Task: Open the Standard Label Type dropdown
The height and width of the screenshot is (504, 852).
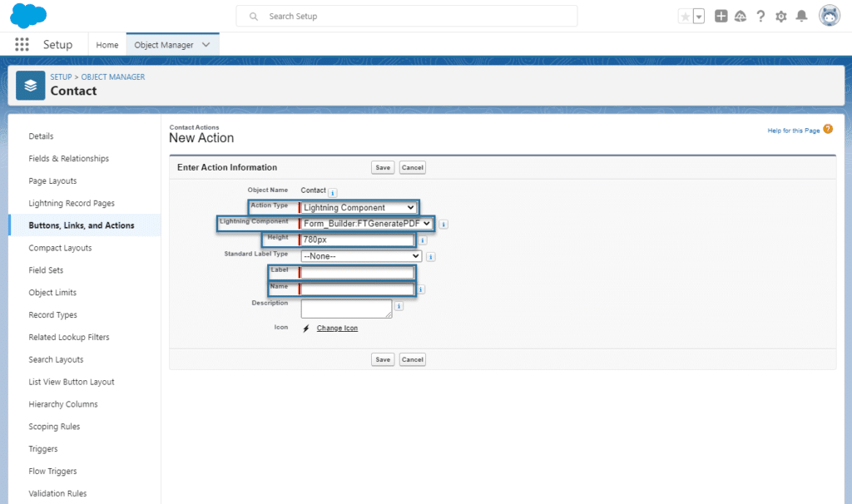Action: [x=361, y=256]
